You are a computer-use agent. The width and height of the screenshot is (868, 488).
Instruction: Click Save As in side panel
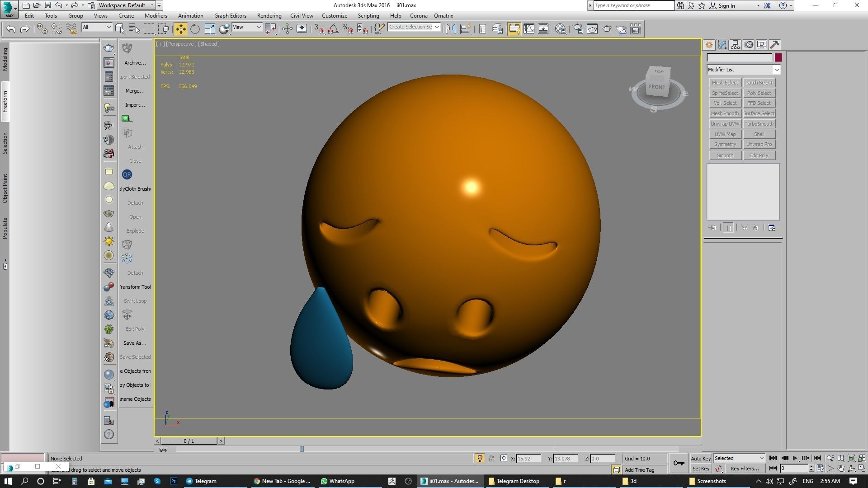(135, 343)
